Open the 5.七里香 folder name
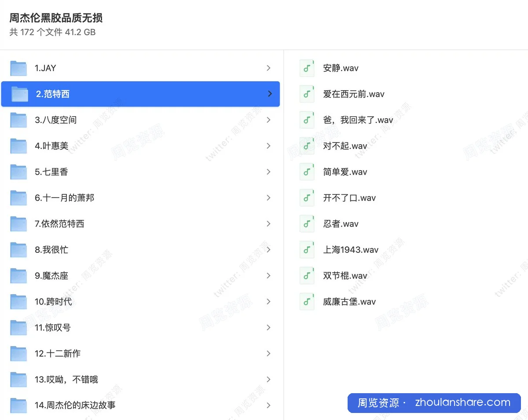 coord(51,172)
